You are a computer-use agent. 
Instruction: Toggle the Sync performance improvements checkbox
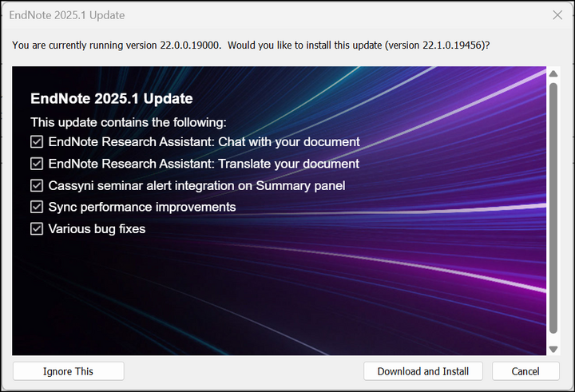click(37, 207)
